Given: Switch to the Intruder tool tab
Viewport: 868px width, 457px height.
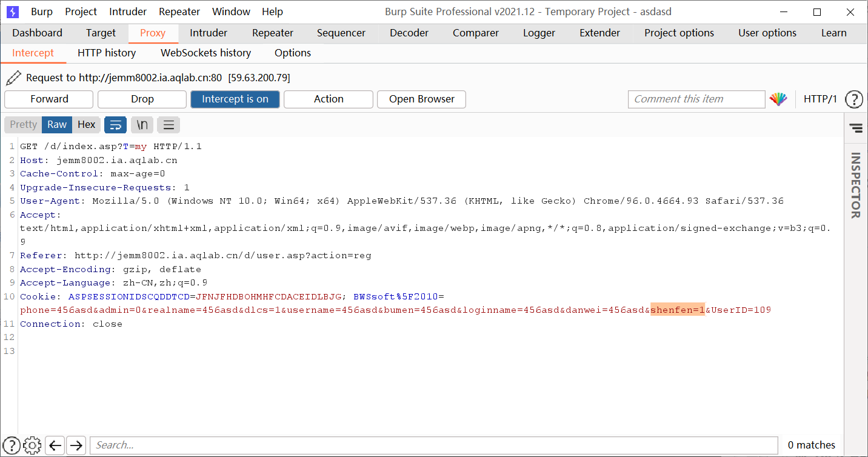Looking at the screenshot, I should pyautogui.click(x=209, y=33).
